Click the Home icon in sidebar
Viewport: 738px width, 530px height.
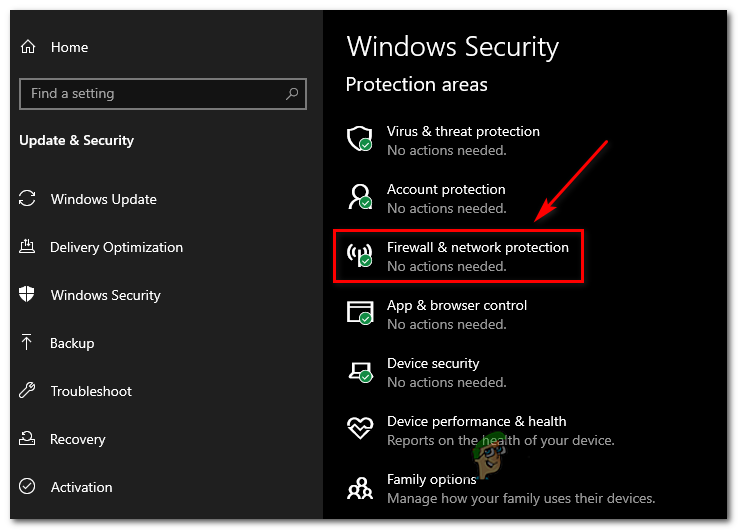click(28, 47)
